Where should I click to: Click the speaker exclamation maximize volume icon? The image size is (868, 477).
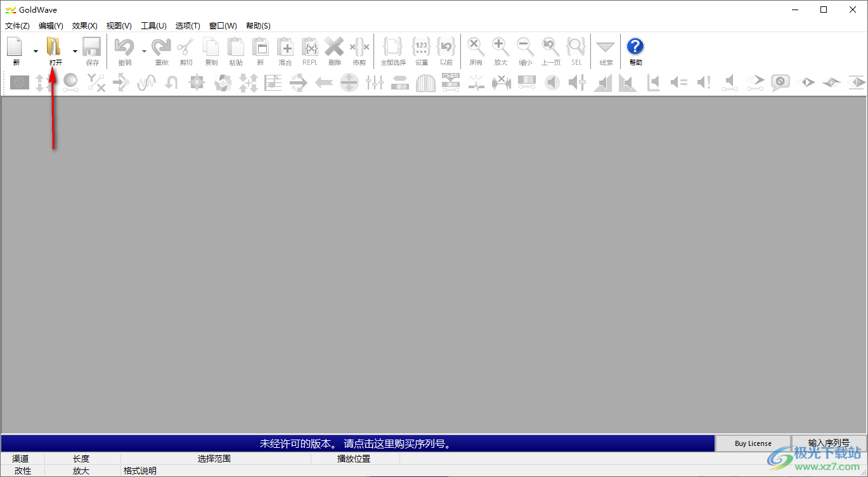pos(704,82)
